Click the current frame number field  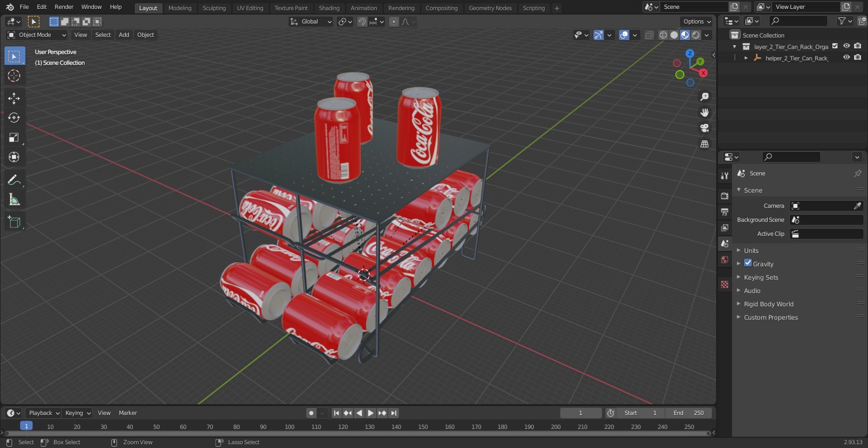(x=580, y=413)
